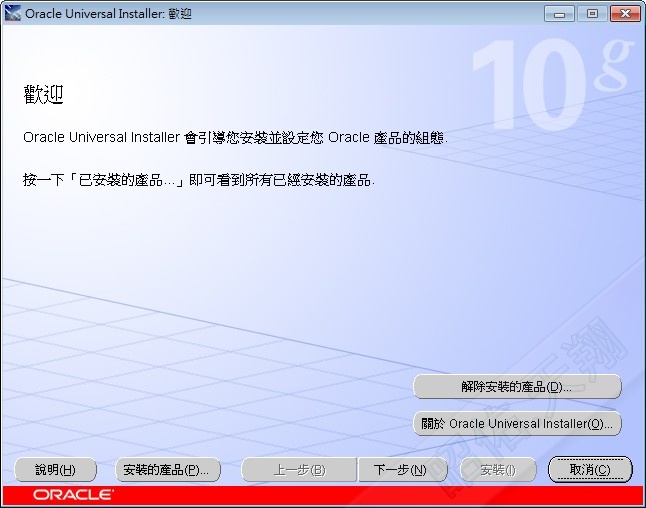Click the 說明(H) help button

[55, 470]
